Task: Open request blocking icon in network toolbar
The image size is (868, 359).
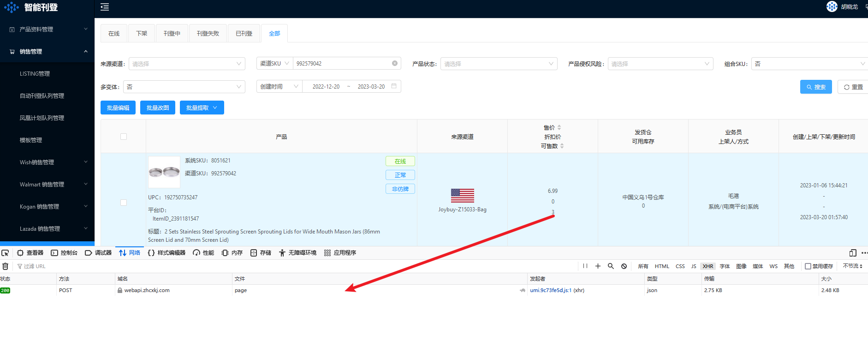Action: pyautogui.click(x=624, y=266)
